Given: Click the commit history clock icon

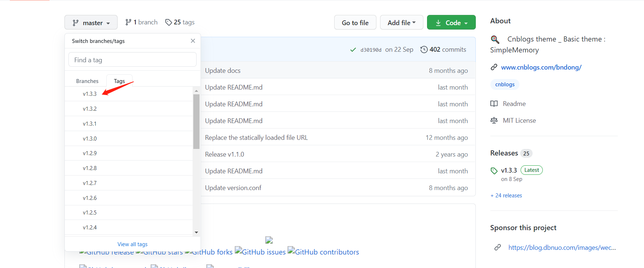Looking at the screenshot, I should (424, 50).
